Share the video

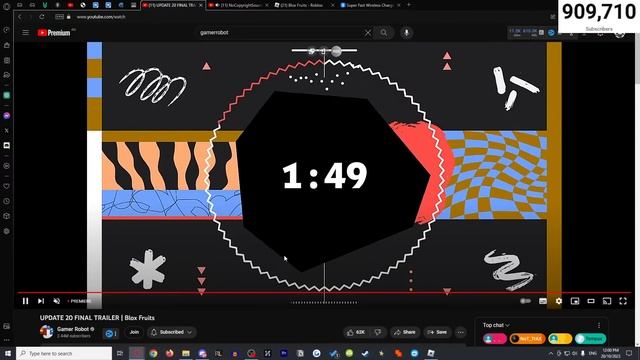tap(404, 332)
